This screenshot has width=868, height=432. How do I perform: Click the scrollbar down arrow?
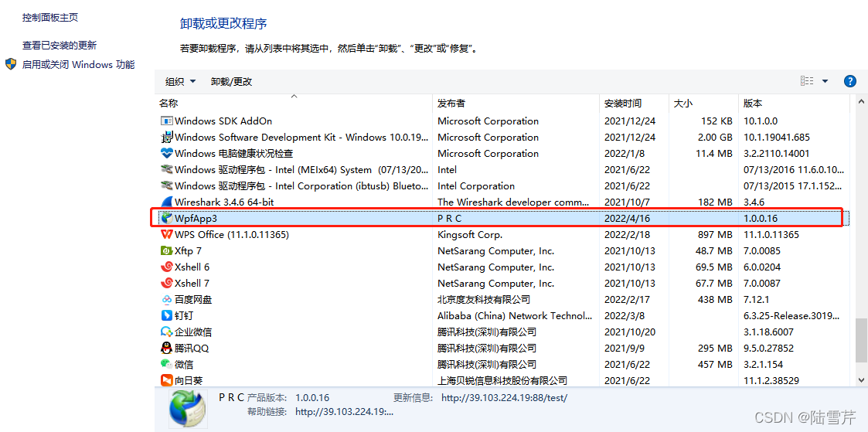tap(861, 380)
